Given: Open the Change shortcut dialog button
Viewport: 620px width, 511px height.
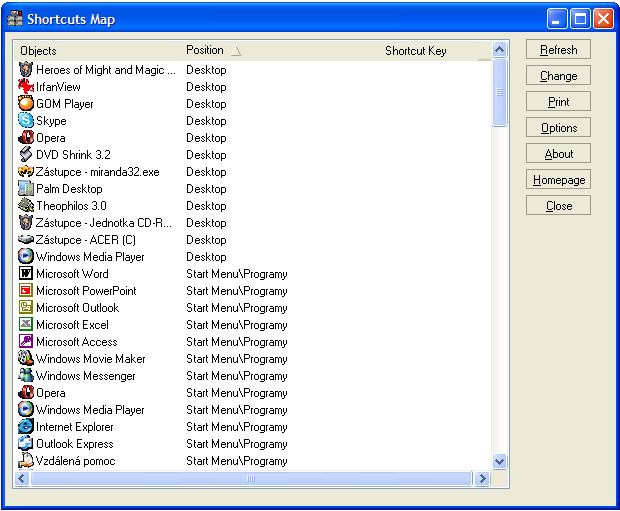Looking at the screenshot, I should [558, 76].
